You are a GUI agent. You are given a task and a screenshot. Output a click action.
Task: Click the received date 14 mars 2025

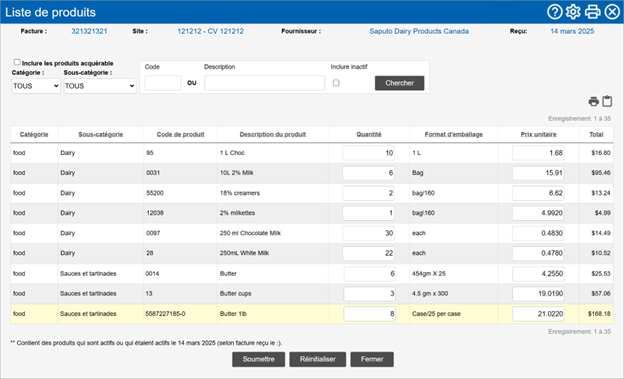[572, 31]
